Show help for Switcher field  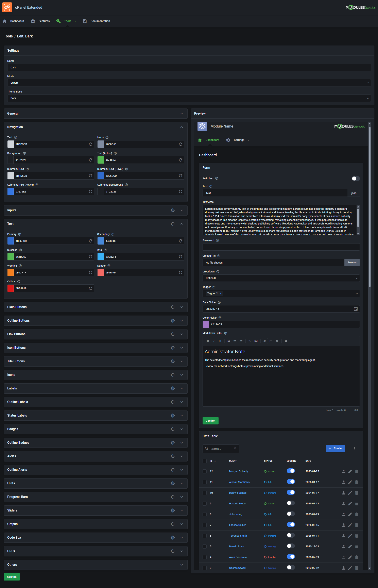[217, 179]
